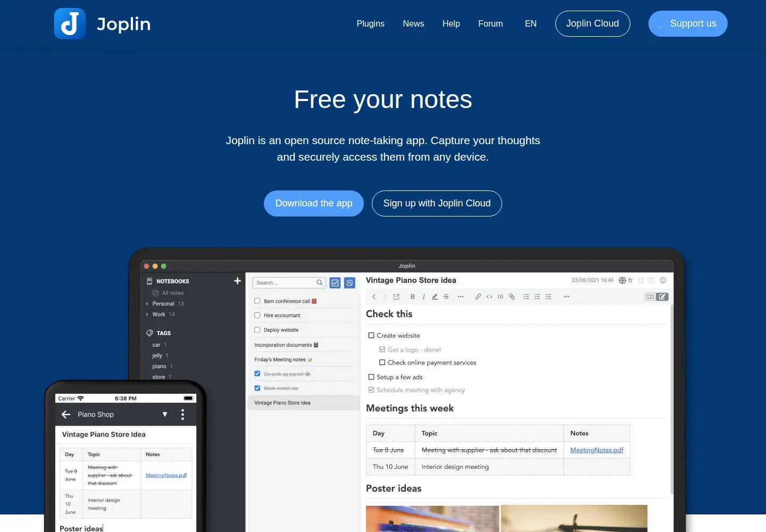Click the Joplin Cloud button
Screen dimensions: 766x532
[x=593, y=23]
